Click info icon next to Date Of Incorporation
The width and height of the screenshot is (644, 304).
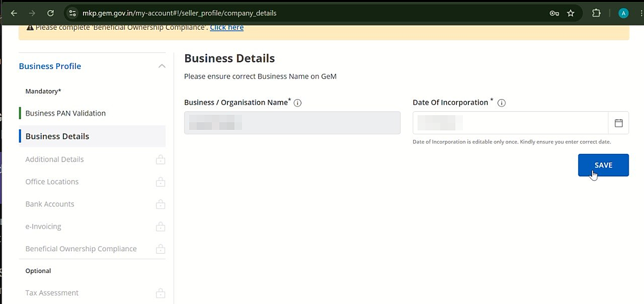502,103
